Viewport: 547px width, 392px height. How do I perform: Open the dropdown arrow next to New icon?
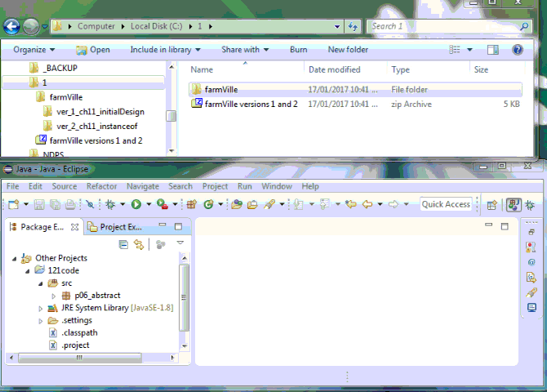pos(26,204)
